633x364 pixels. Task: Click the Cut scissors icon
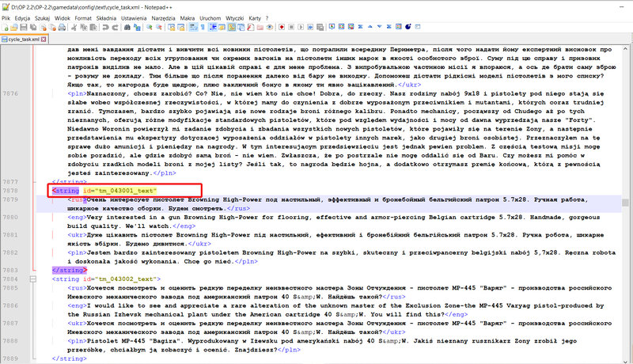pyautogui.click(x=74, y=27)
